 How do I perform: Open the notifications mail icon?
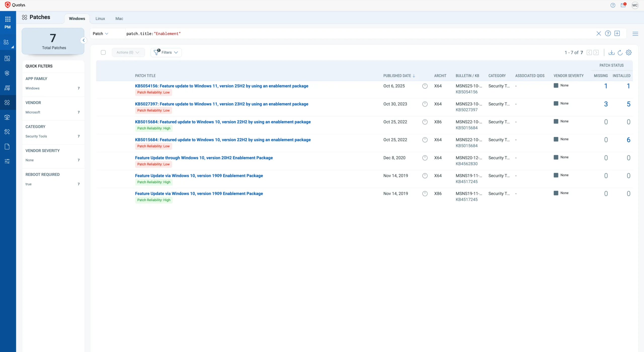[623, 5]
